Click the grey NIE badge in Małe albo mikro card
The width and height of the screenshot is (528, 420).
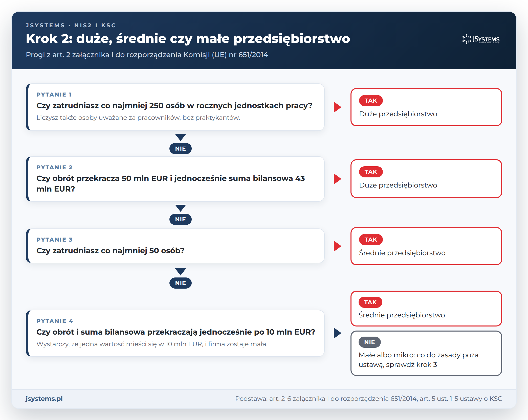(x=369, y=342)
